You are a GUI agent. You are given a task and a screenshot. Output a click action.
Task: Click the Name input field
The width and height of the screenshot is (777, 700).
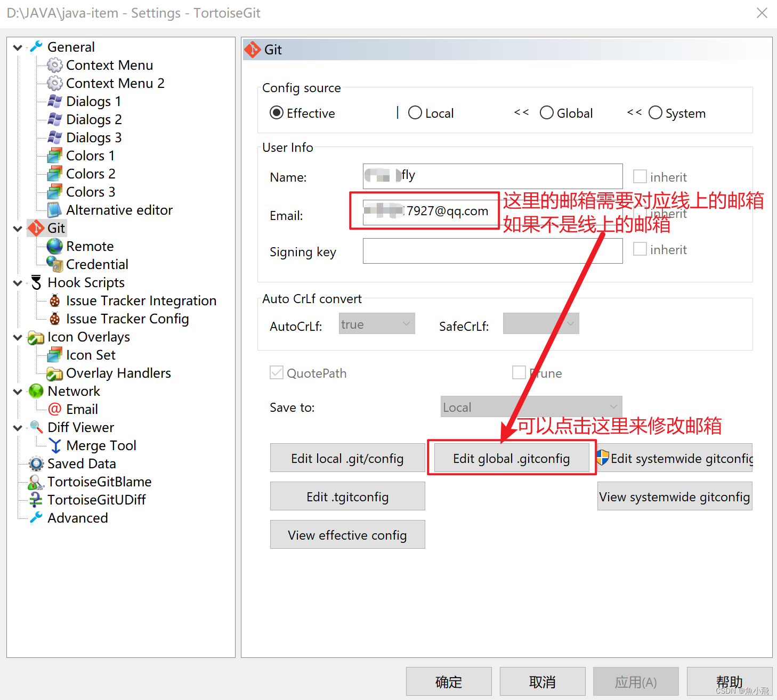pyautogui.click(x=493, y=176)
